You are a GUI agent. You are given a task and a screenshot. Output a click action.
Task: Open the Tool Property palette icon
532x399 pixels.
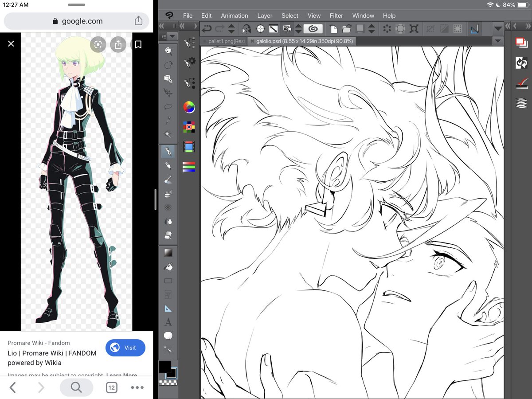click(x=190, y=63)
